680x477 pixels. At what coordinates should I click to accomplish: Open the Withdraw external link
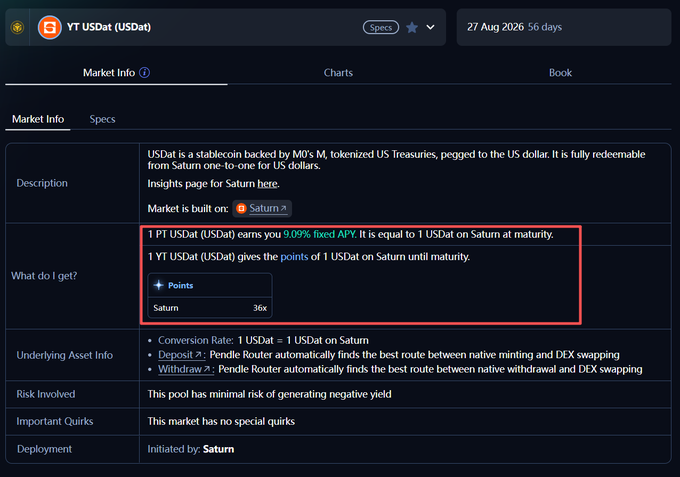click(186, 369)
